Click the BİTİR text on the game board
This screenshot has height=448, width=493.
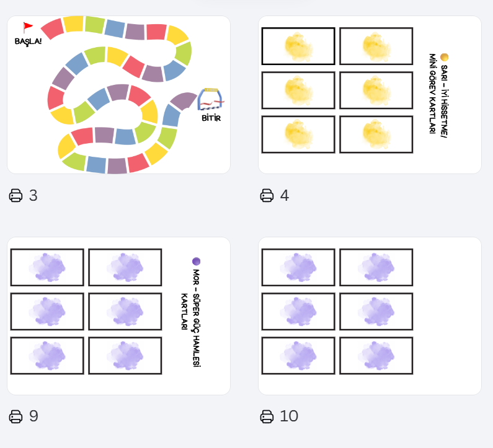coord(211,118)
